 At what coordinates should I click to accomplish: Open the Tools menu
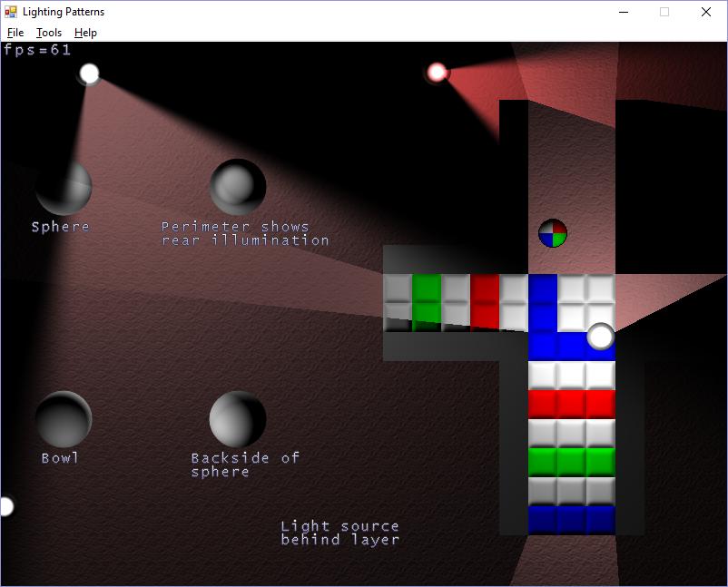click(x=49, y=33)
